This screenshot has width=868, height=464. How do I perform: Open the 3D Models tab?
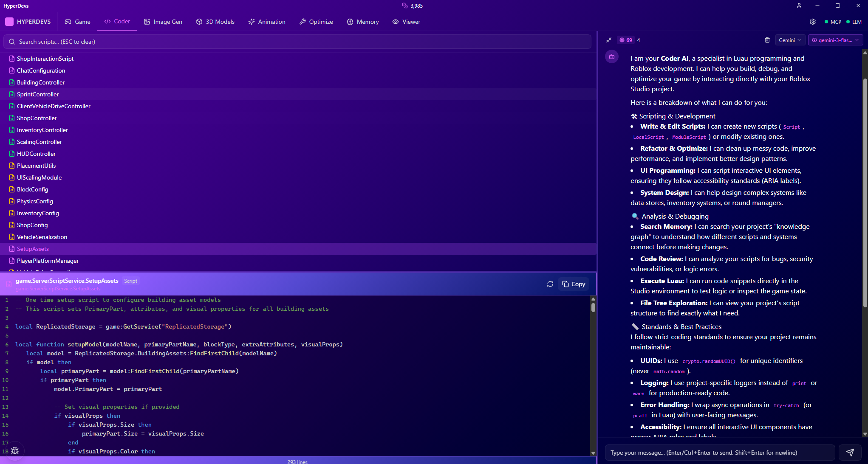(x=215, y=22)
